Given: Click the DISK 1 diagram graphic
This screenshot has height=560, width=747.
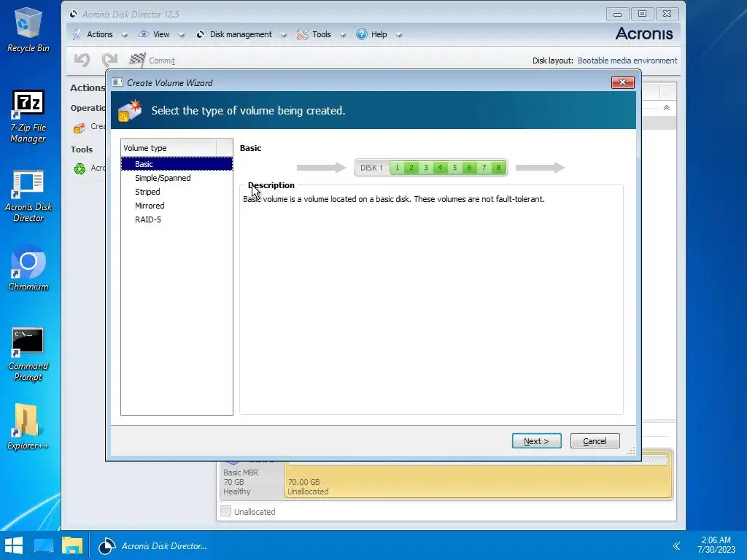Looking at the screenshot, I should pos(430,168).
